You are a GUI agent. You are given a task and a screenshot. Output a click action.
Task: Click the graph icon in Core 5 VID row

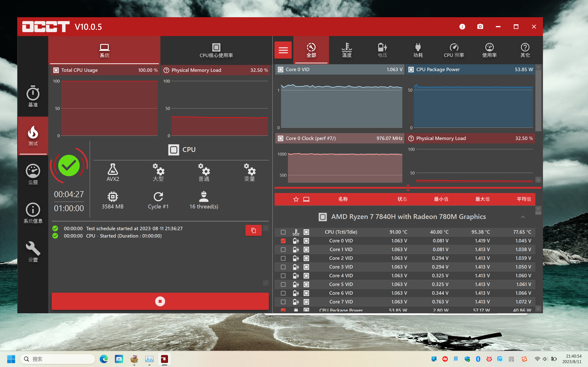306,284
